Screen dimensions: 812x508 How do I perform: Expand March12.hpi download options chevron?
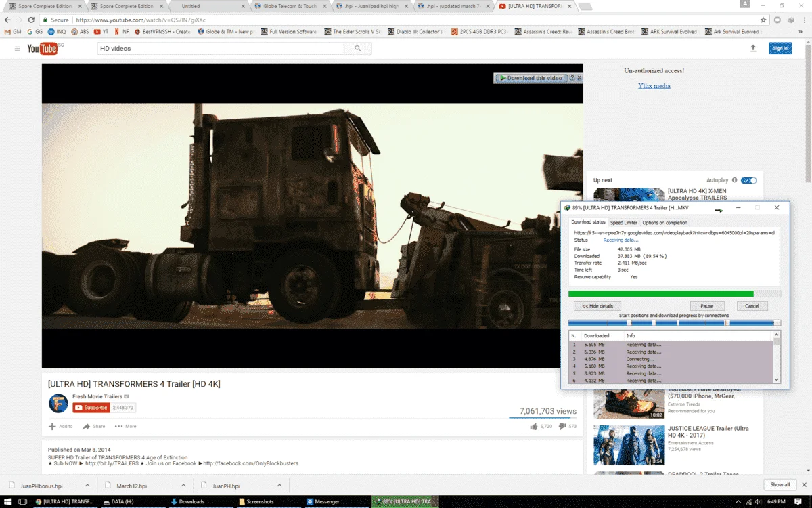tap(183, 486)
